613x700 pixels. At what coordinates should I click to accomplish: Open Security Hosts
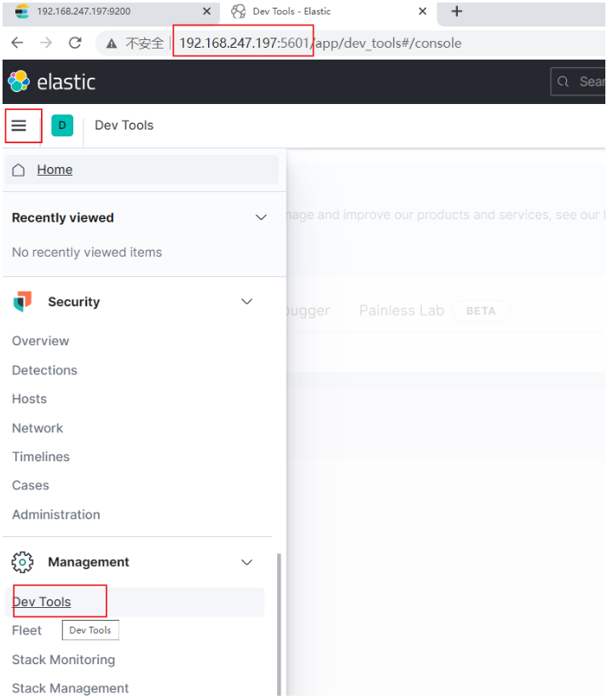pyautogui.click(x=30, y=399)
